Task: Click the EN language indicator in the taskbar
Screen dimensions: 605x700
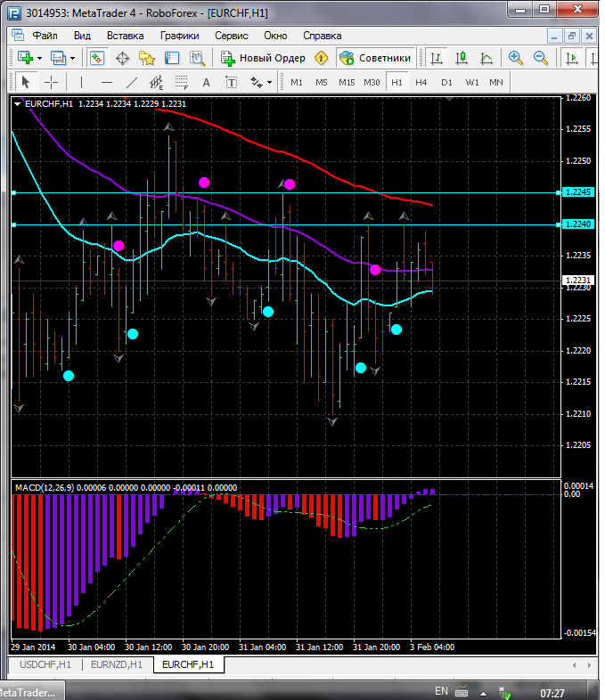Action: (441, 691)
